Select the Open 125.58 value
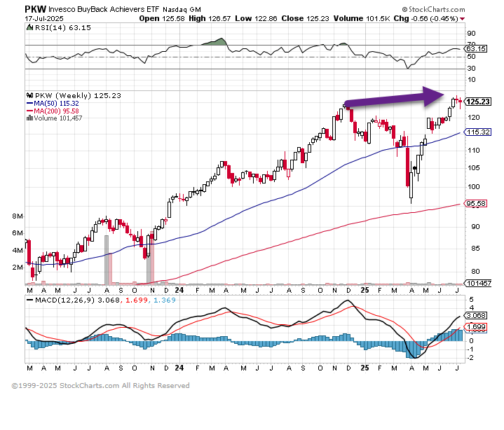The height and width of the screenshot is (430, 504). (162, 19)
